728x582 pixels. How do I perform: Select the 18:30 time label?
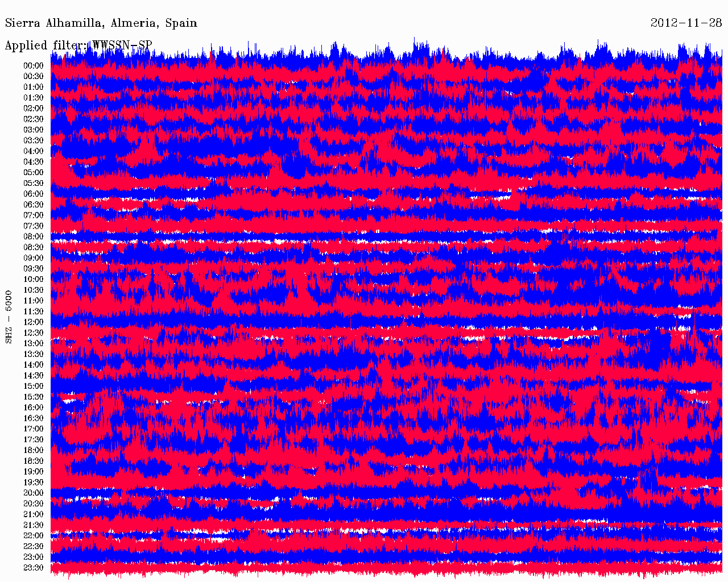(34, 461)
